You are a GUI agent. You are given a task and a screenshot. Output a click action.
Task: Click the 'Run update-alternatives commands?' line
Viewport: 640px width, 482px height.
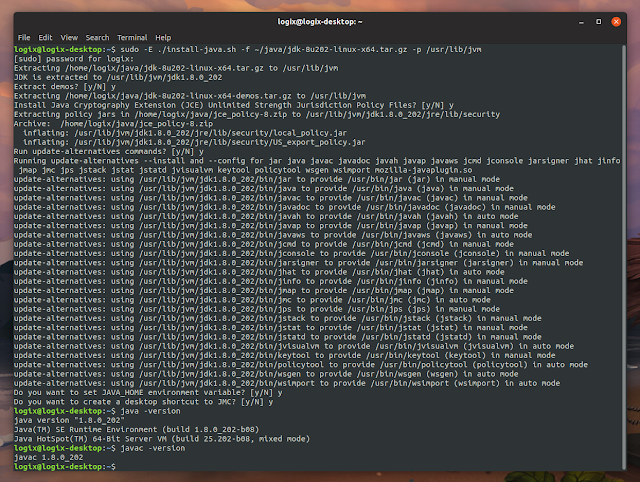[x=109, y=151]
